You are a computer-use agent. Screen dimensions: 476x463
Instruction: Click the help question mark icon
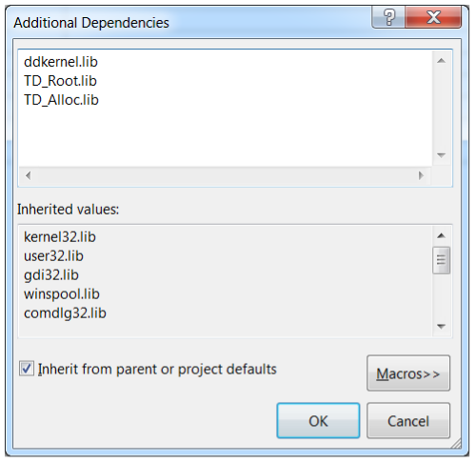[x=388, y=17]
